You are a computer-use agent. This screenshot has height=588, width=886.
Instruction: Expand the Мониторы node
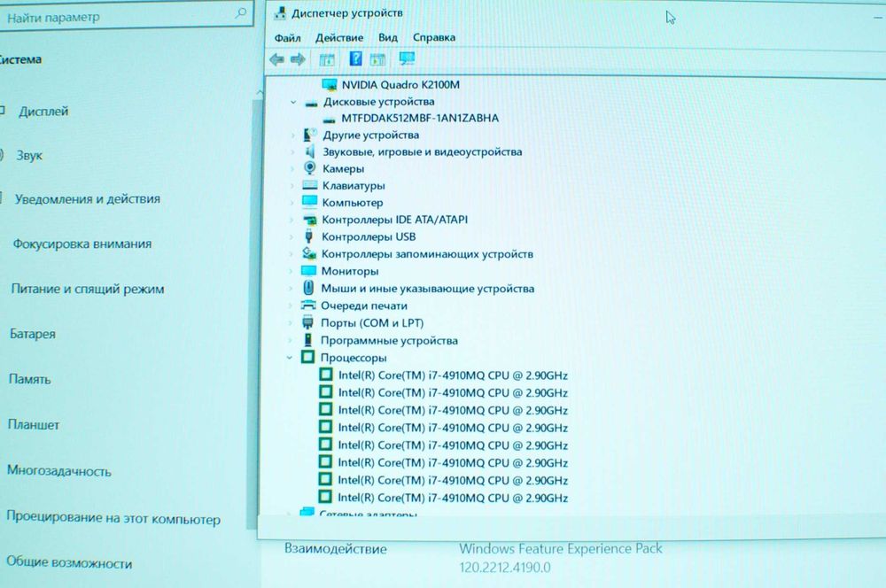[x=291, y=272]
